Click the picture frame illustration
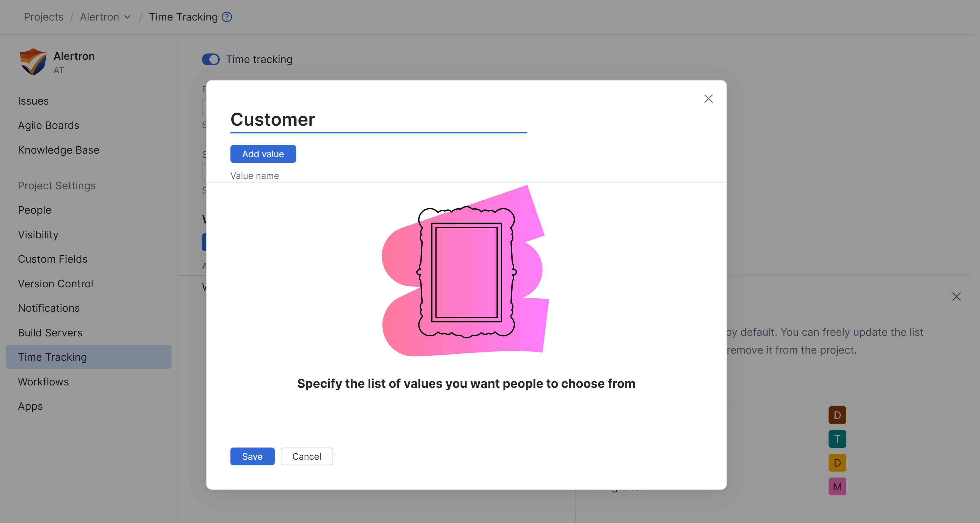The width and height of the screenshot is (980, 523). (x=466, y=272)
